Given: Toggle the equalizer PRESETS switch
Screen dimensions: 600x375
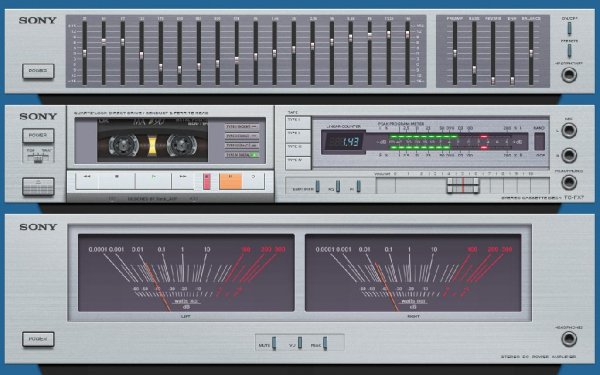Looking at the screenshot, I should pyautogui.click(x=569, y=51).
